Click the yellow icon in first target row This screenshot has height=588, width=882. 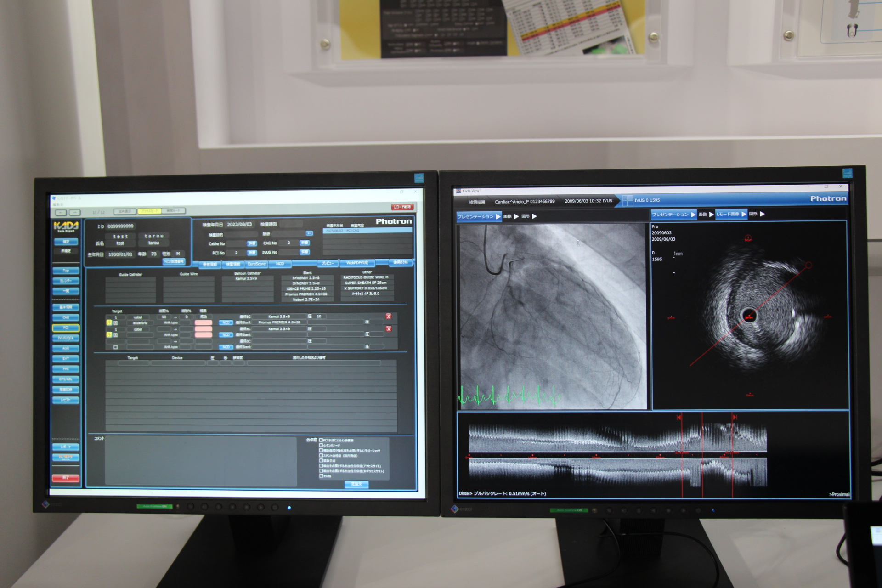click(109, 322)
